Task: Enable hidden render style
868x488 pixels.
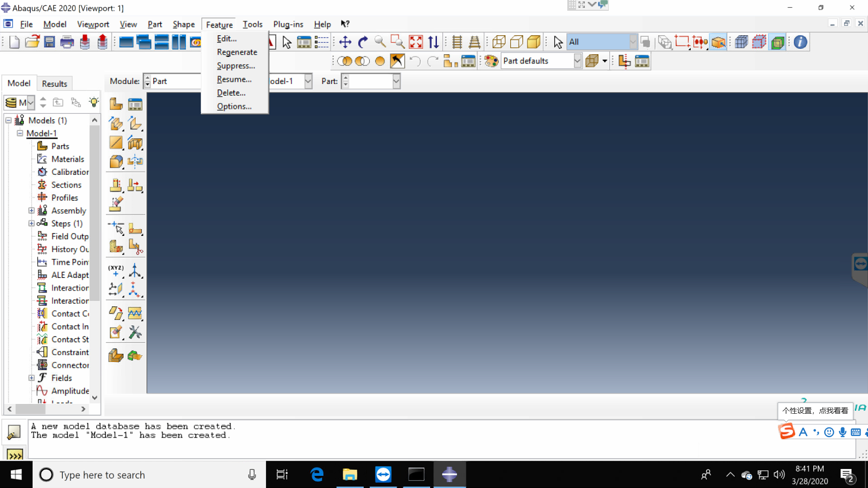Action: 517,42
